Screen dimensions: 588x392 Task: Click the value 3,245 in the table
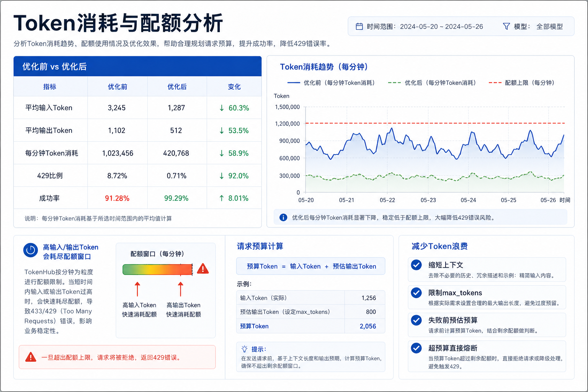pos(117,108)
